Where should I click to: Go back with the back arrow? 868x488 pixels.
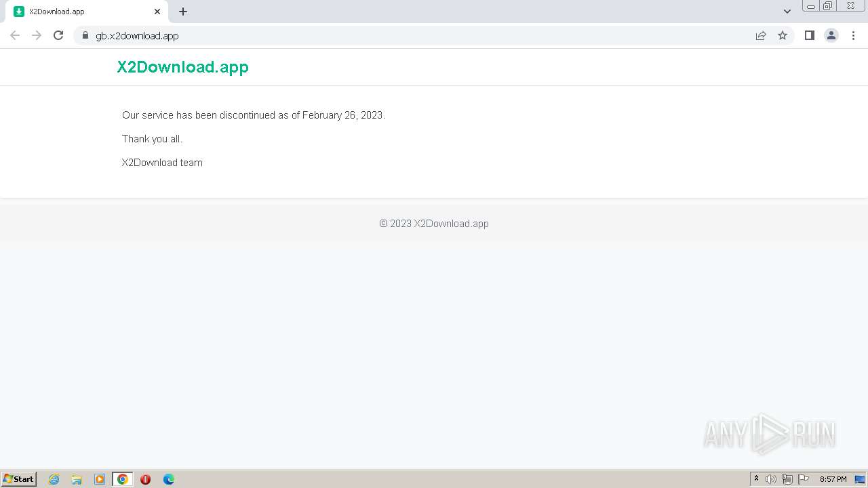[15, 35]
